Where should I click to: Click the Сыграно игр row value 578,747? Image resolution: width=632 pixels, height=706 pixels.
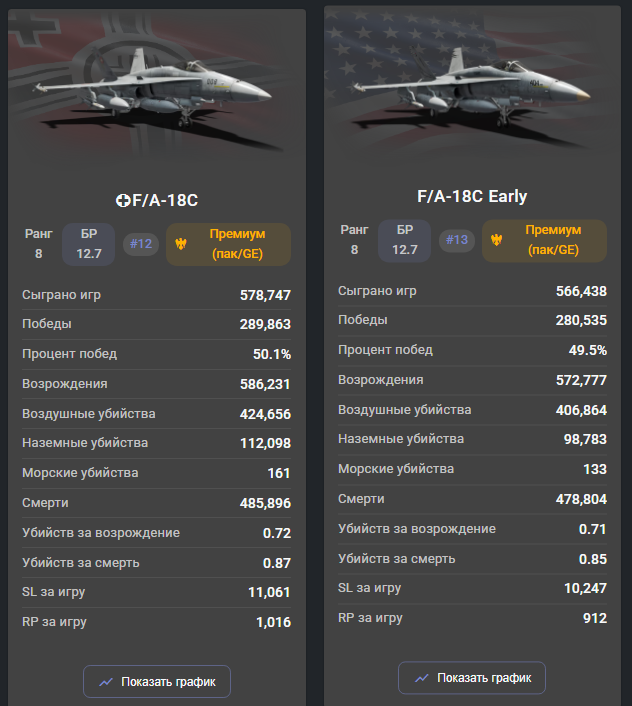pyautogui.click(x=265, y=295)
